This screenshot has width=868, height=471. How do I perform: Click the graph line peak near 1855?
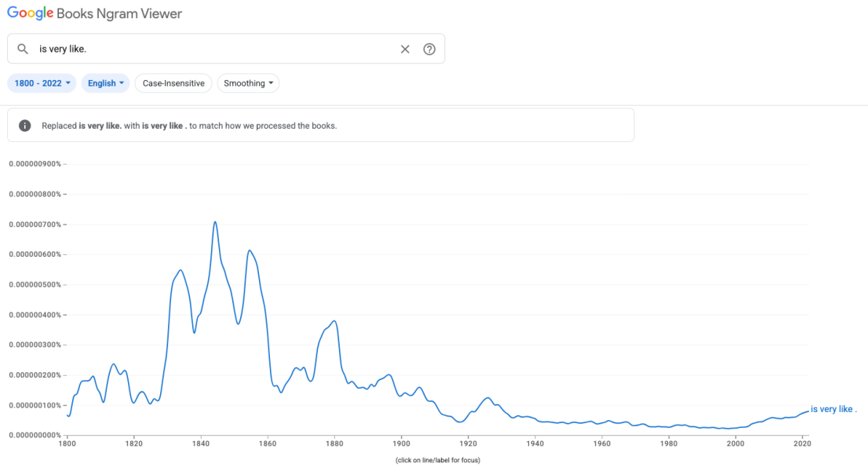click(x=249, y=250)
